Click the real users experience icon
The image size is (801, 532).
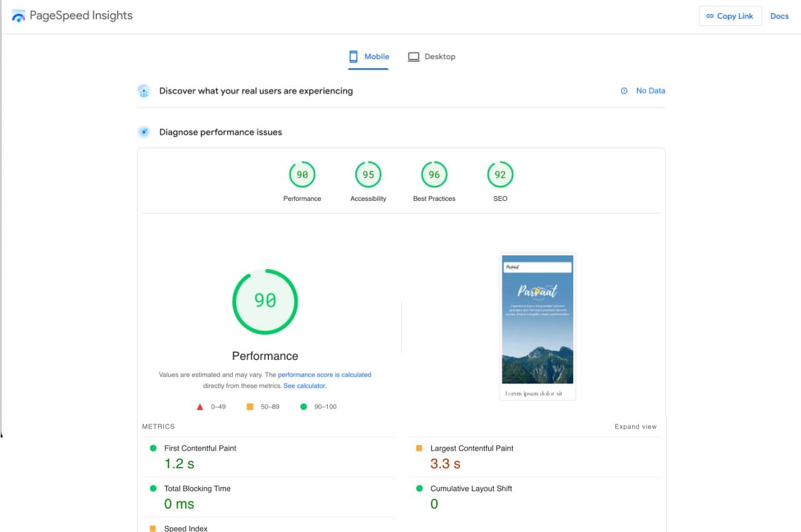point(144,91)
